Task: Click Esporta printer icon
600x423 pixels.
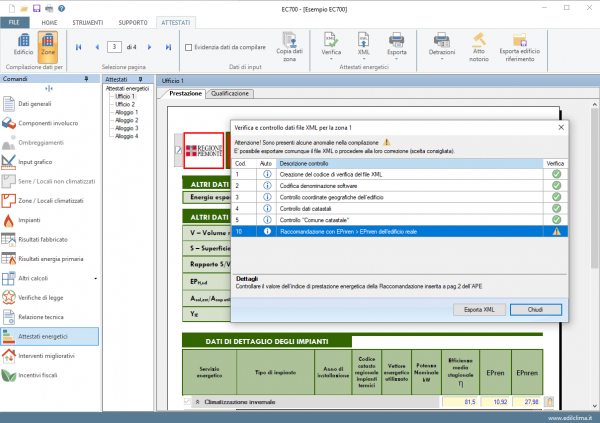Action: tap(396, 46)
